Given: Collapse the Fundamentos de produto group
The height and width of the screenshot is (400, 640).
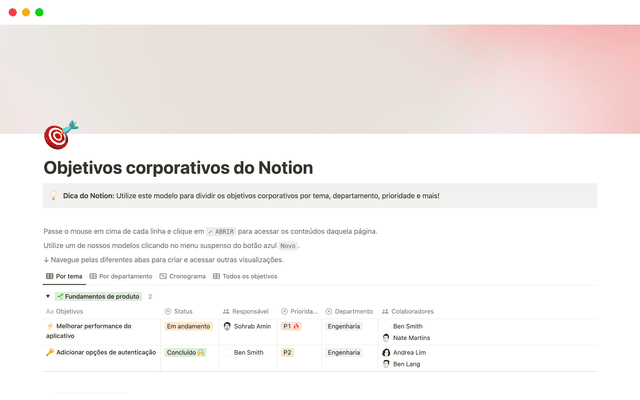Looking at the screenshot, I should pos(47,297).
